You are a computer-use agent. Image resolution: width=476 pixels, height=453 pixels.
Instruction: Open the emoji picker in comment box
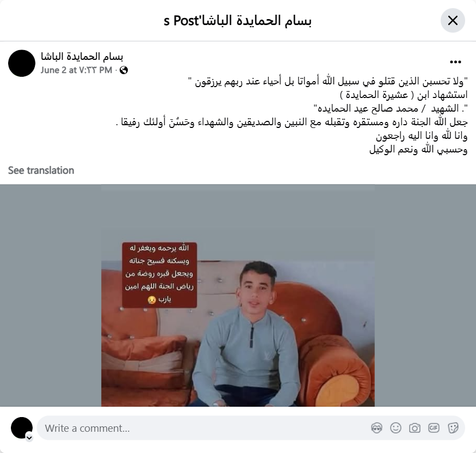tap(395, 428)
